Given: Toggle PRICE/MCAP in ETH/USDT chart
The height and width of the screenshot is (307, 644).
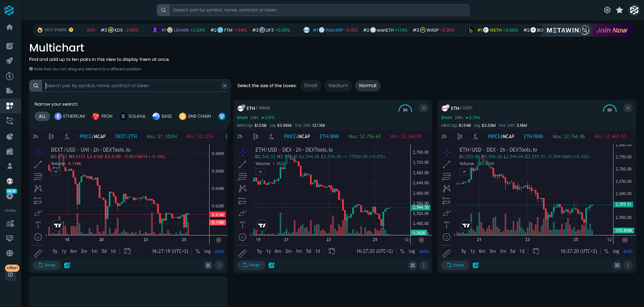Looking at the screenshot, I should click(501, 137).
